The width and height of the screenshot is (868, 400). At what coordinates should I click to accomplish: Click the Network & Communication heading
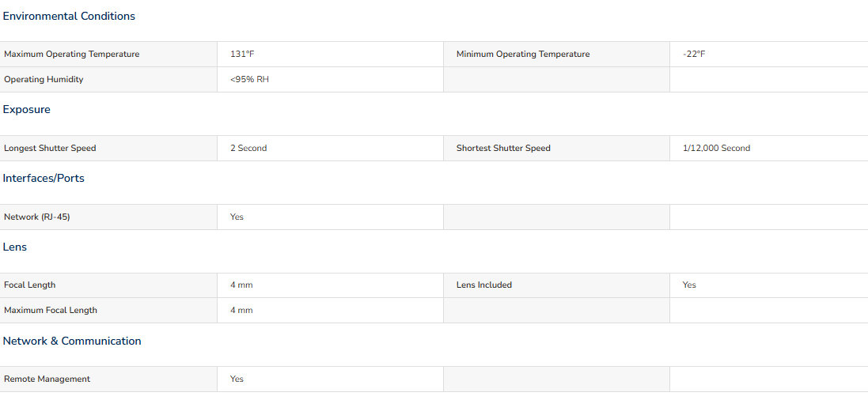[x=72, y=341]
